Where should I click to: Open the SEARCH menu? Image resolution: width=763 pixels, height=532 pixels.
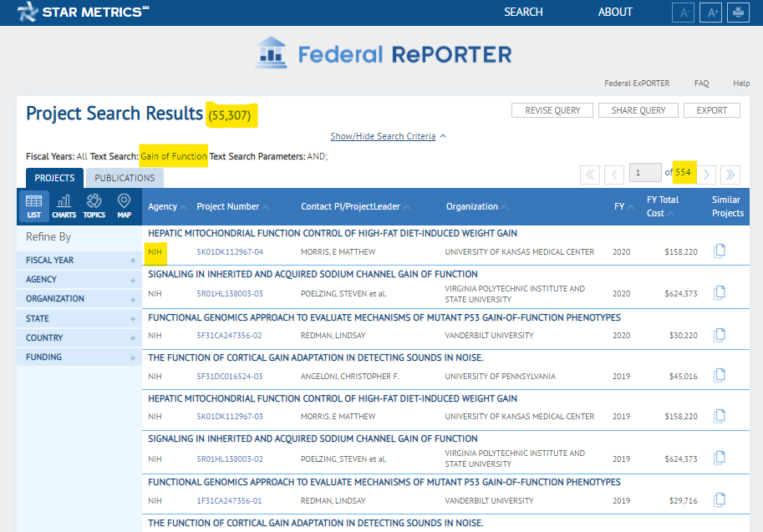pos(523,13)
